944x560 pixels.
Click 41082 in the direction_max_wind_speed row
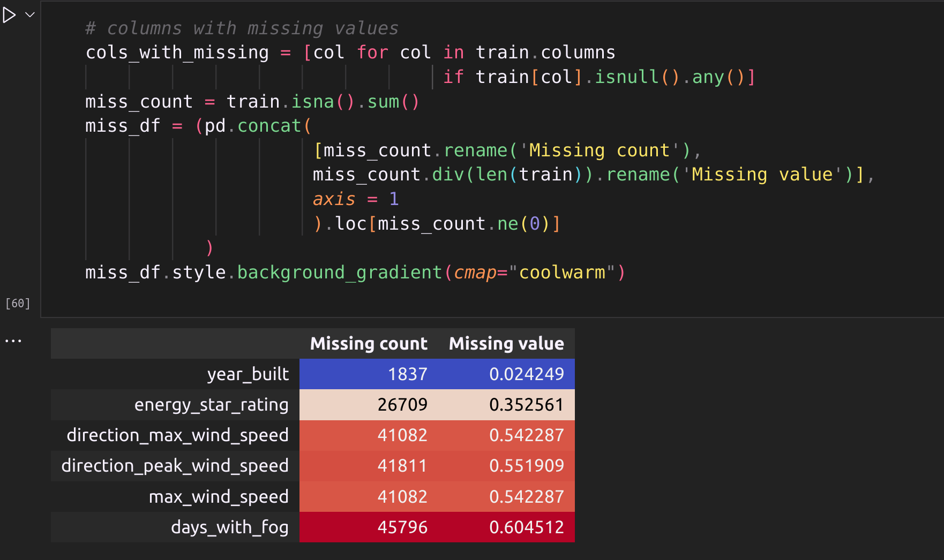[x=369, y=435]
